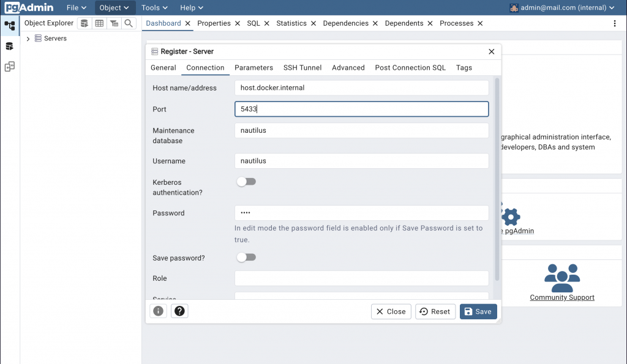627x364 pixels.
Task: Open the Tools menu
Action: click(x=154, y=7)
